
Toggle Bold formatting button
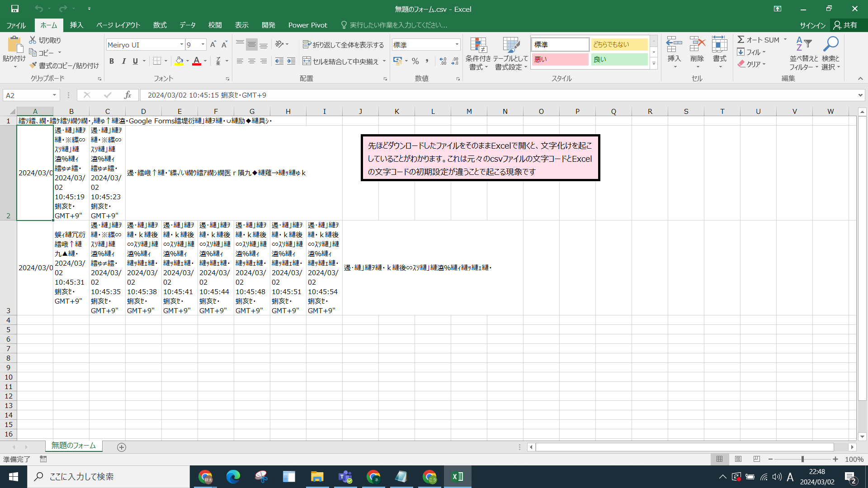pyautogui.click(x=112, y=61)
